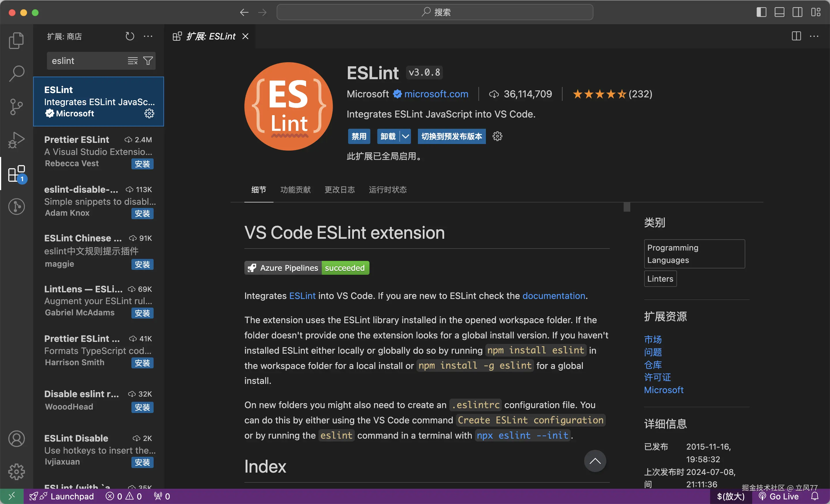Click Go Live in status bar
This screenshot has width=830, height=504.
click(x=778, y=496)
